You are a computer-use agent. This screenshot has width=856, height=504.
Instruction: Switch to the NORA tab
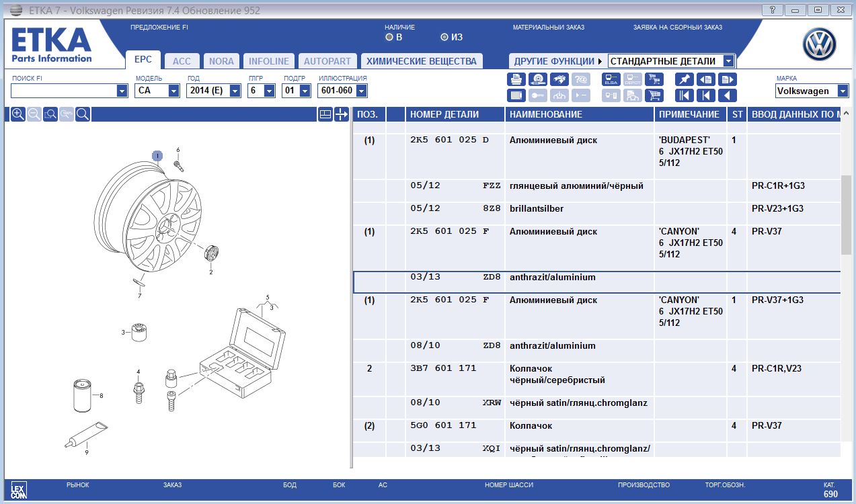coord(221,61)
